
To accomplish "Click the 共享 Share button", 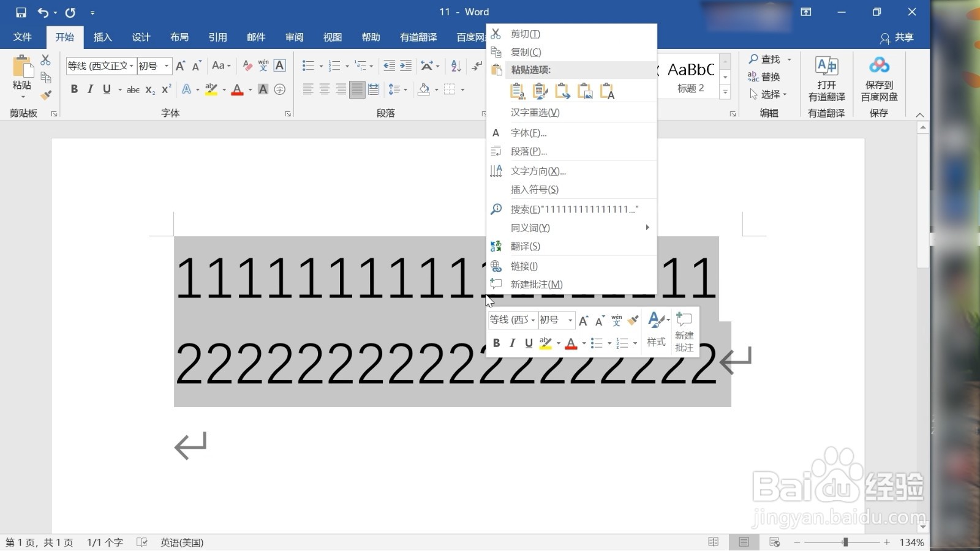I will coord(897,37).
